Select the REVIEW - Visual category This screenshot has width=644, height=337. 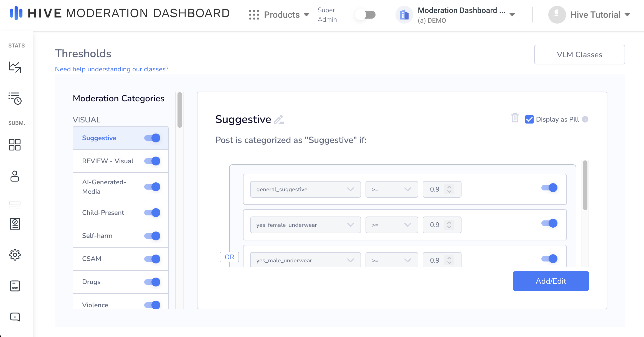point(108,161)
